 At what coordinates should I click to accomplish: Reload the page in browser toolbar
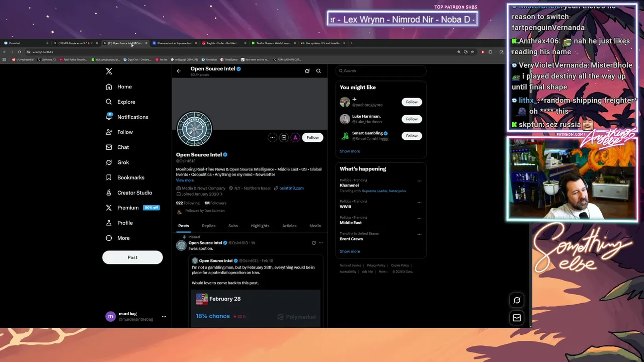[x=20, y=52]
